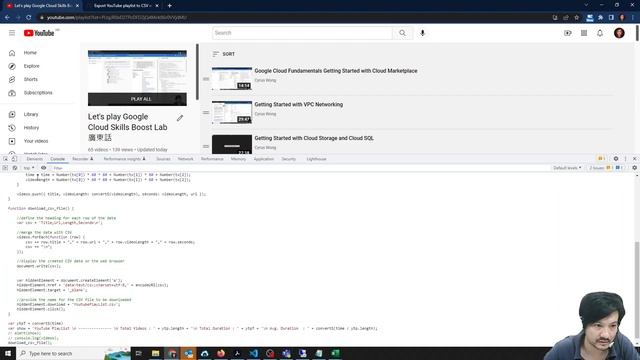Open the Security tab in DevTools
This screenshot has height=360, width=640.
point(289,159)
